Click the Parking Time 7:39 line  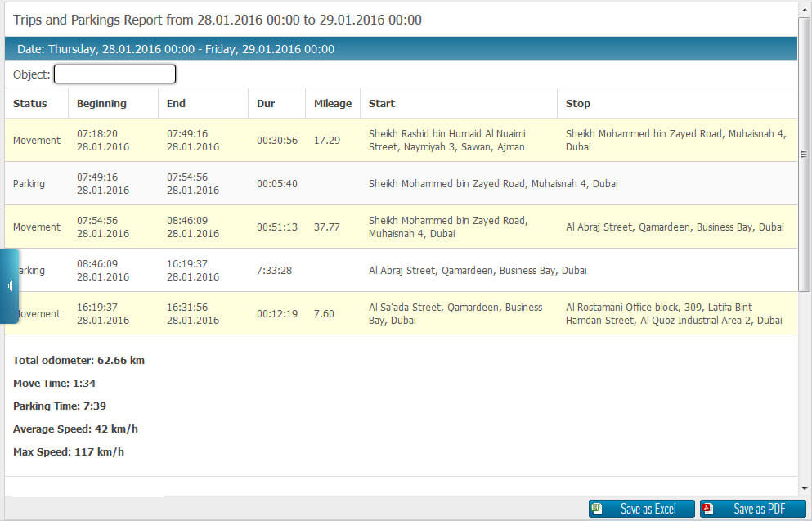(60, 406)
